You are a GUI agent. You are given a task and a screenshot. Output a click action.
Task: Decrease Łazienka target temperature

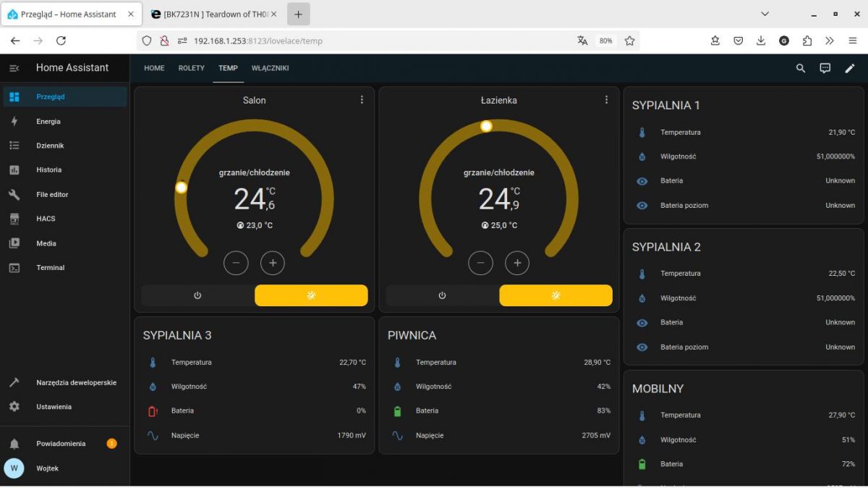coord(480,263)
